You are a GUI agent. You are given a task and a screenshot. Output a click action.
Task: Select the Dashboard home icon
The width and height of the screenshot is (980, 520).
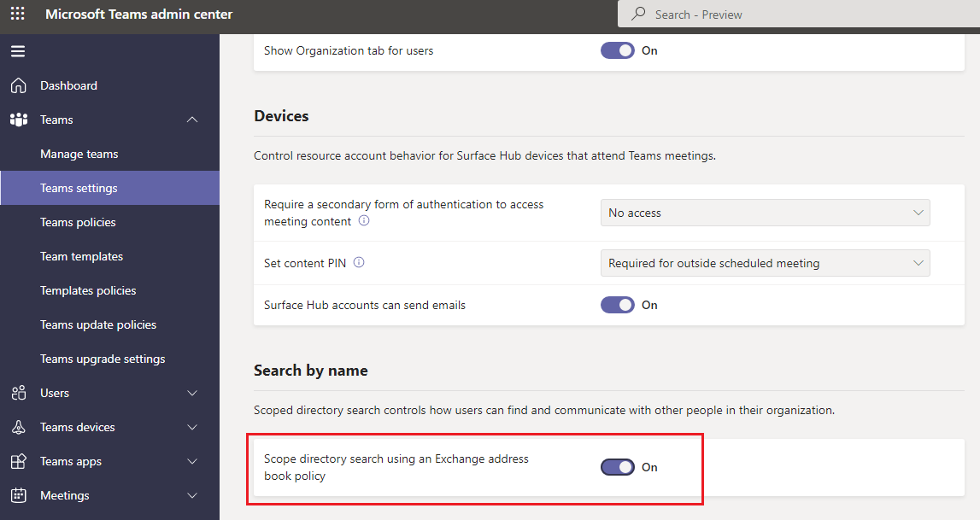19,85
